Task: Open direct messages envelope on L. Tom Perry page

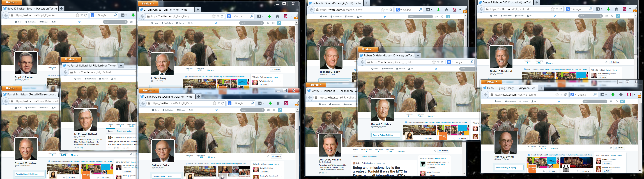Action: point(268,23)
